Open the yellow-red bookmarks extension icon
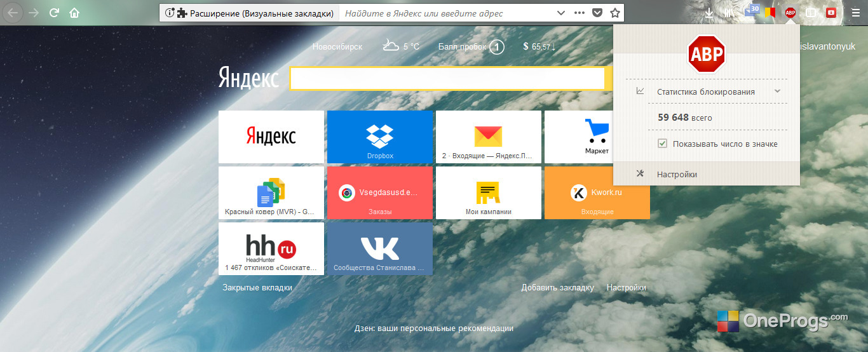The height and width of the screenshot is (352, 868). coord(771,12)
